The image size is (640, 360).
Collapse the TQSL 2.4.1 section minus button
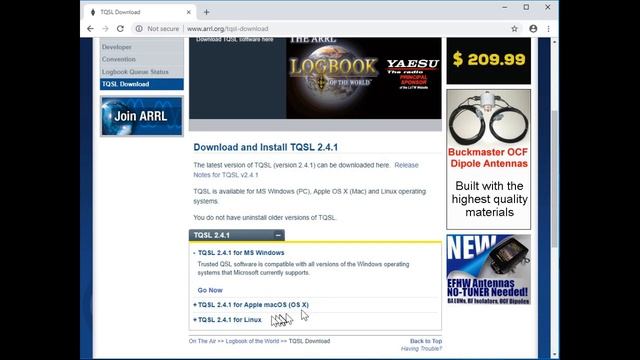pos(278,235)
